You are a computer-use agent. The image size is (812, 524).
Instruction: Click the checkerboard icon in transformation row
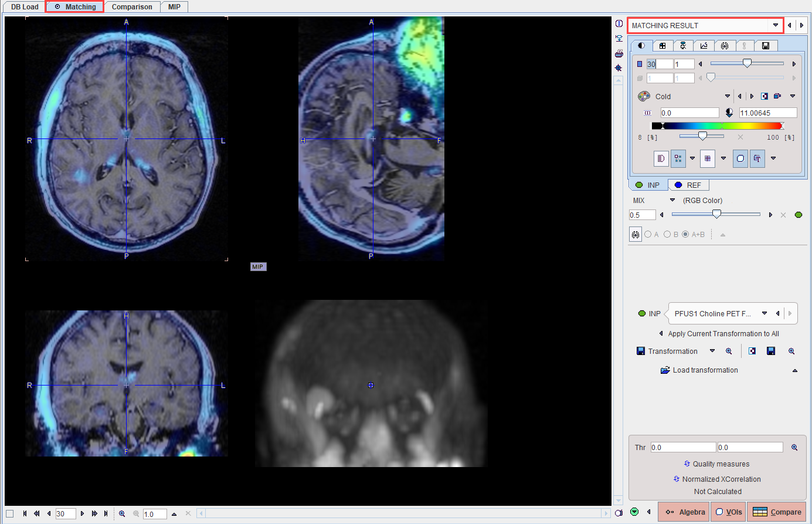click(752, 351)
